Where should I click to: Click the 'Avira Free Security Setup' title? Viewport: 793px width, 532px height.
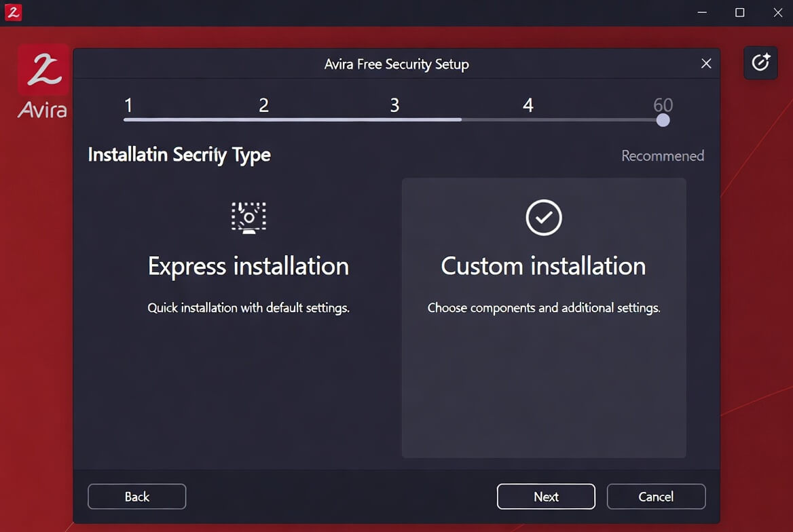coord(396,64)
